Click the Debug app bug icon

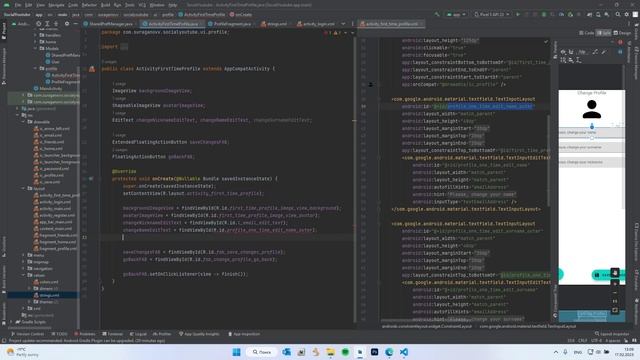pos(544,14)
